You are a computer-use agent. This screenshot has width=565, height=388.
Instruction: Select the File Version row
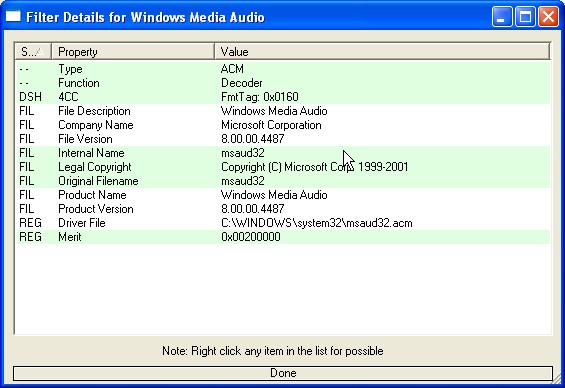[283, 139]
